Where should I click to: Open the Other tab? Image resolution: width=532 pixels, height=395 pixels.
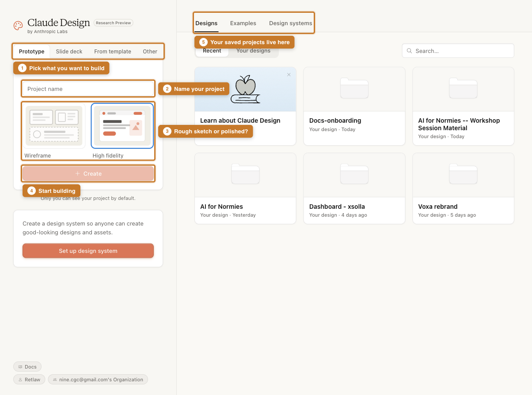150,51
